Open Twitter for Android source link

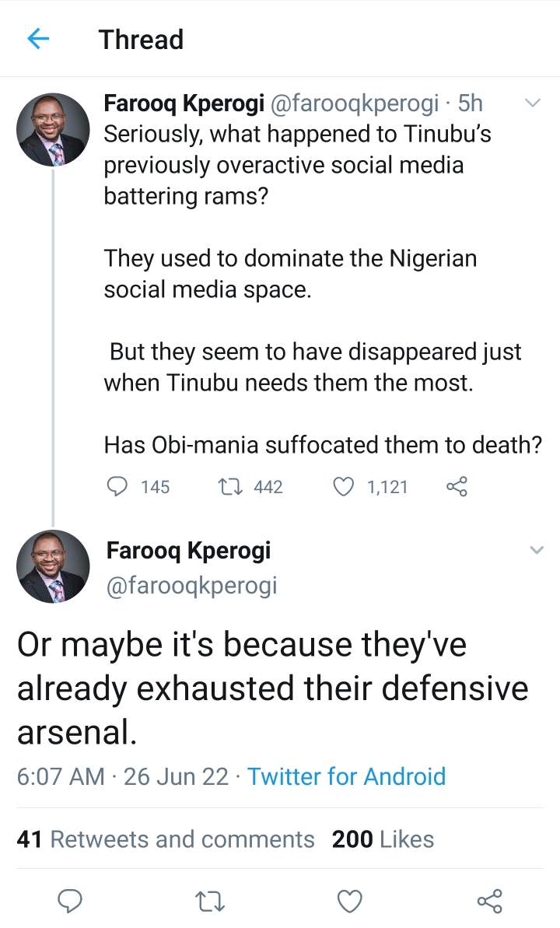(346, 776)
